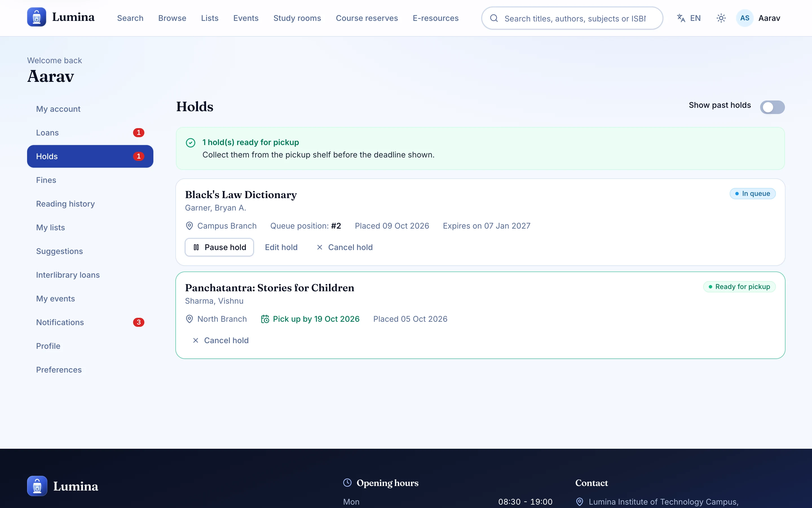Screen dimensions: 812x508
Task: Open the EN language selector
Action: pyautogui.click(x=689, y=18)
